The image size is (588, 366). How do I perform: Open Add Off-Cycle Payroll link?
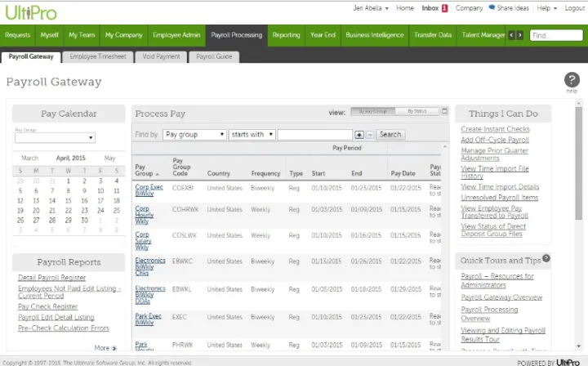495,140
